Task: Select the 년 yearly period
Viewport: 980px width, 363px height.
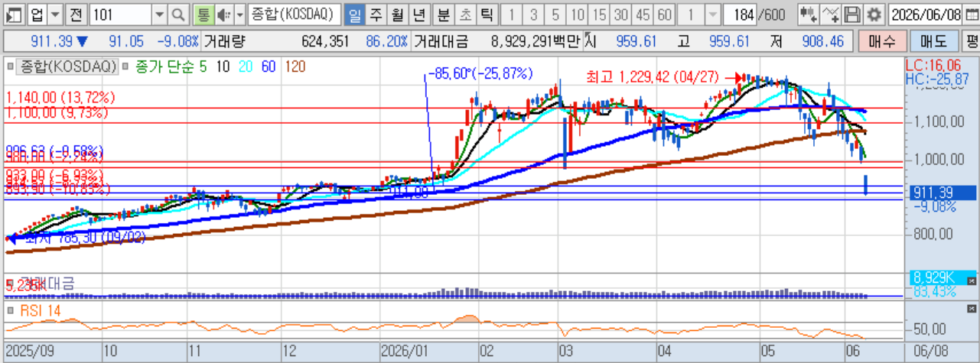Action: click(418, 15)
